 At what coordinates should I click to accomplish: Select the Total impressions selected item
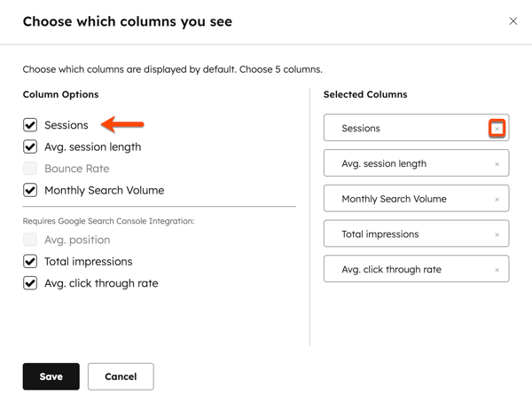point(403,234)
